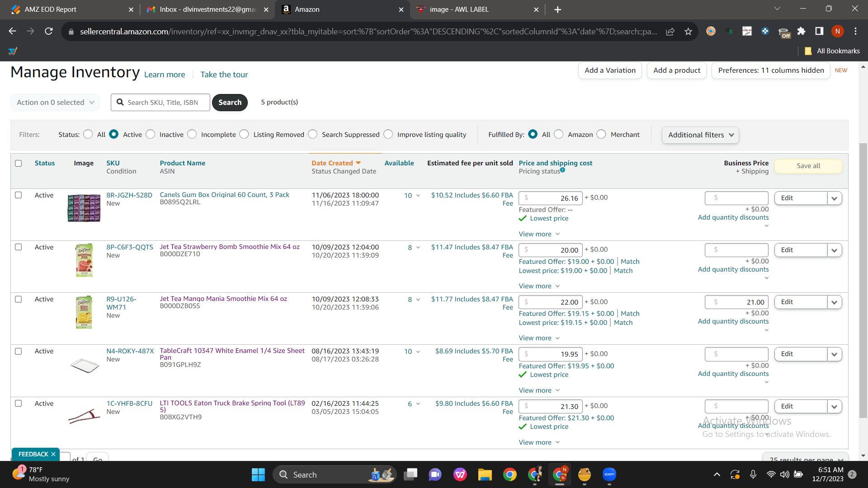This screenshot has height=488, width=868.
Task: Click Add a product
Action: pos(677,70)
